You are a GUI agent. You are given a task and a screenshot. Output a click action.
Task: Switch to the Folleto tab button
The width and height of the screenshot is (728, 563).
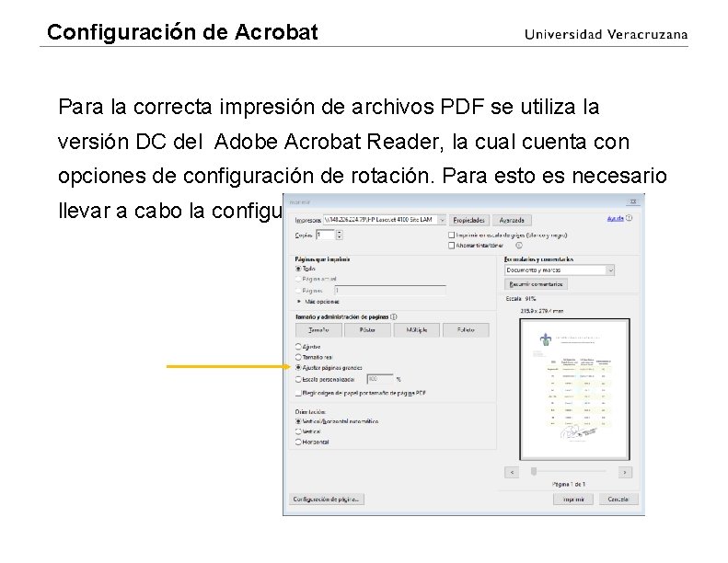tap(466, 330)
